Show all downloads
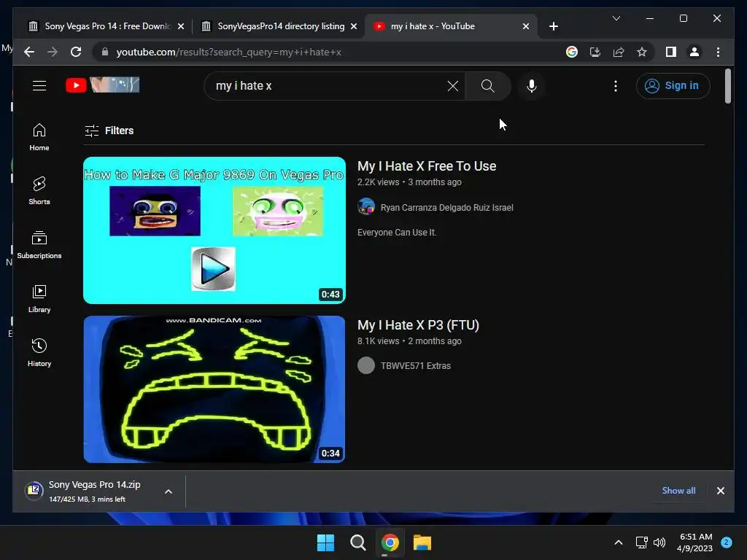This screenshot has width=747, height=560. (x=678, y=491)
